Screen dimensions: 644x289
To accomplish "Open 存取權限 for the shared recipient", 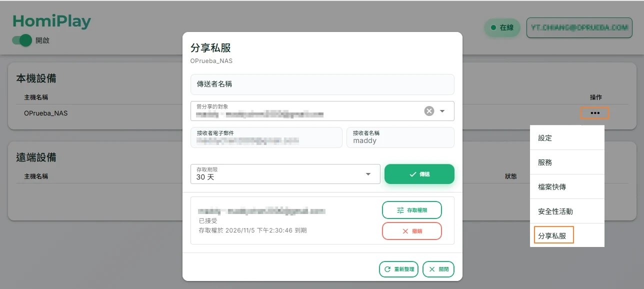I will (411, 210).
